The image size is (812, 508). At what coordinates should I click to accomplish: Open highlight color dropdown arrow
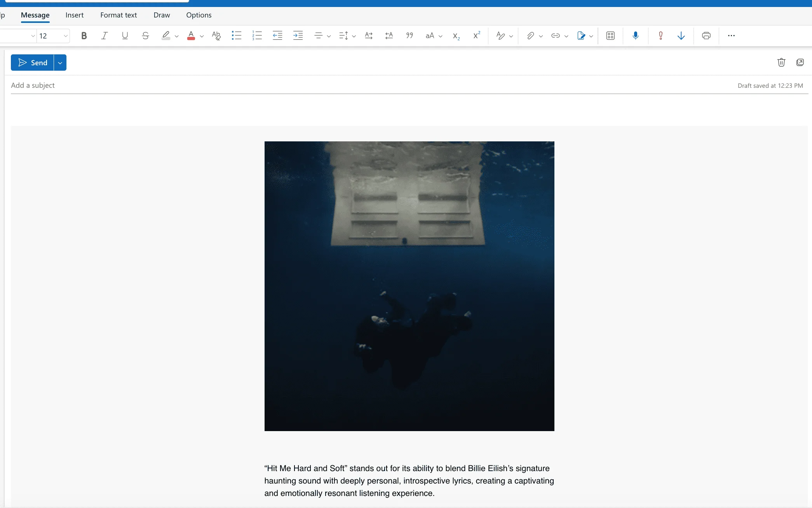[x=177, y=36]
